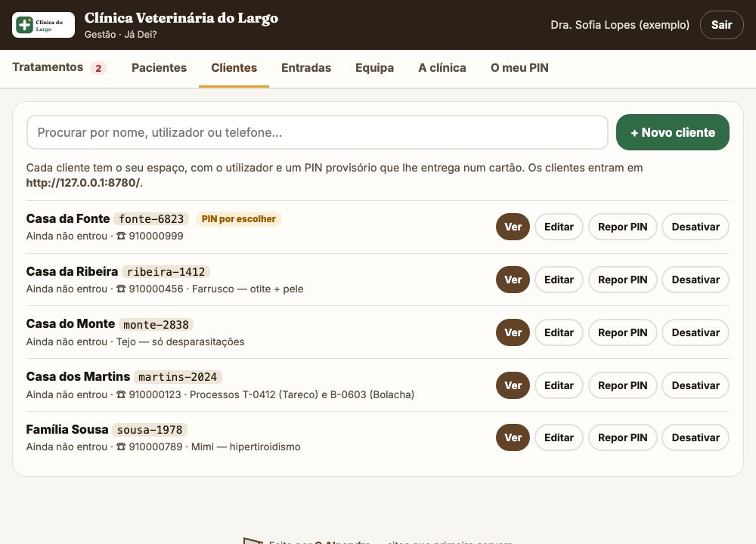Open the Tratamentos tab

[x=59, y=67]
